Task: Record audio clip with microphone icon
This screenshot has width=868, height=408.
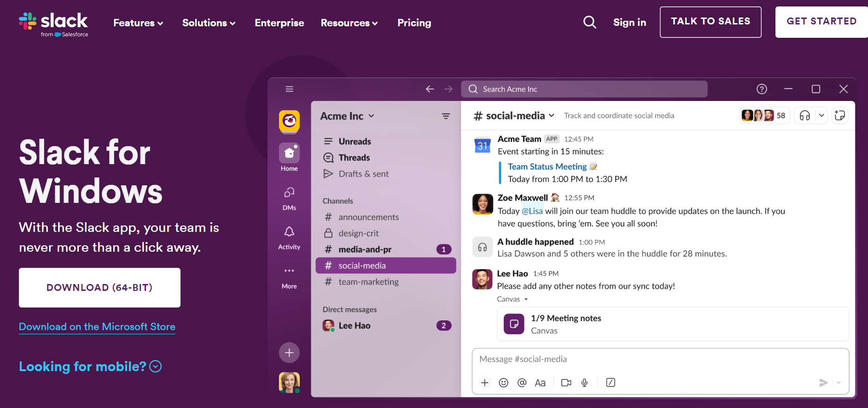Action: point(584,383)
